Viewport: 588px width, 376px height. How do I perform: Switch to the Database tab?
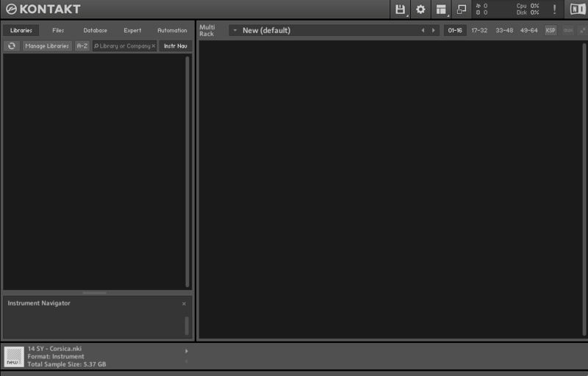pos(96,30)
